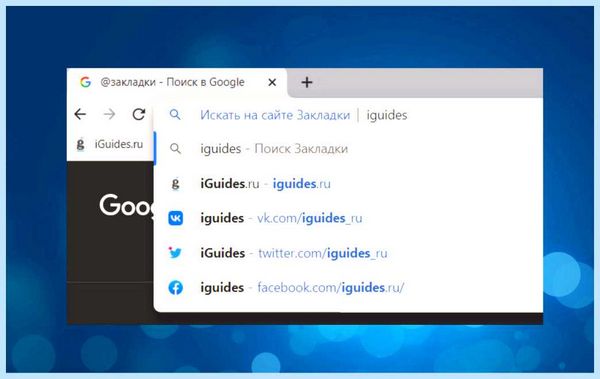Open a new tab with plus icon
This screenshot has height=379, width=600.
[307, 82]
